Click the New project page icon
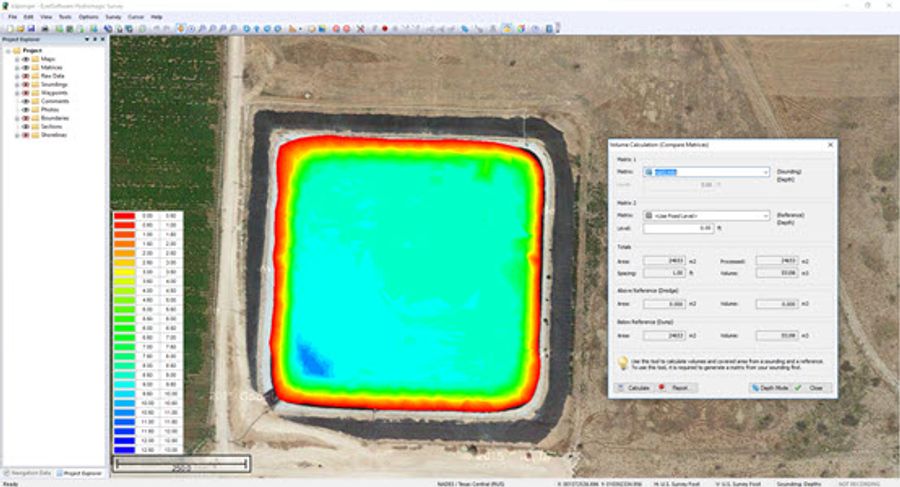 tap(10, 28)
